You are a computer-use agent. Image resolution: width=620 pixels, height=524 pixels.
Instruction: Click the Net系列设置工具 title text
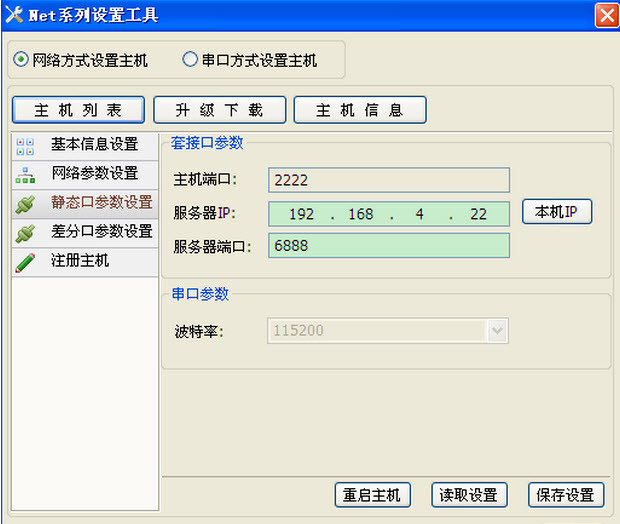93,15
